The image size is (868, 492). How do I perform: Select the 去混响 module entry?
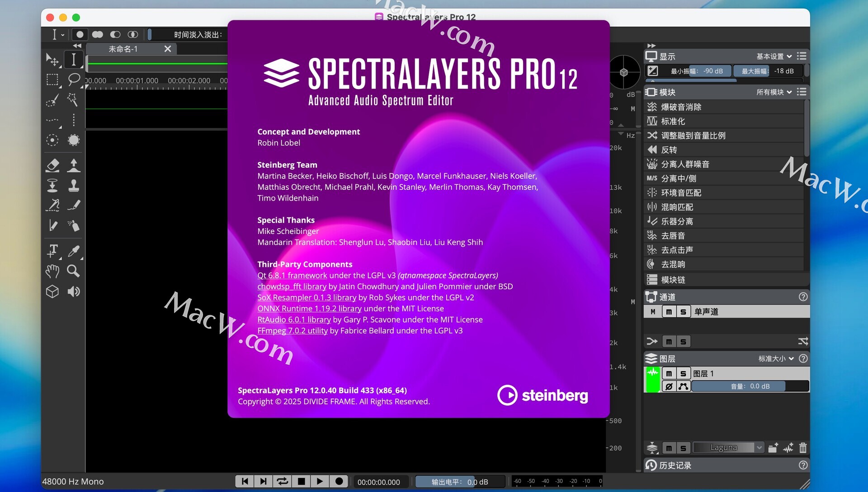pos(673,264)
